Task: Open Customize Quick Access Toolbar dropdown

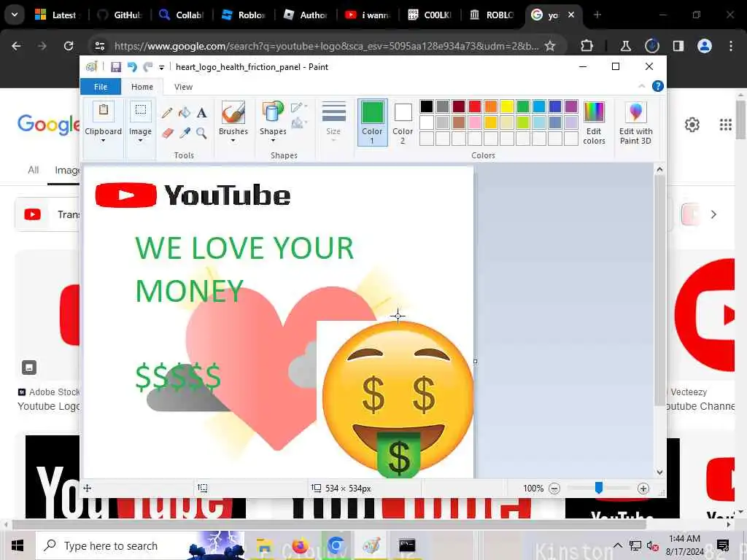Action: [161, 68]
